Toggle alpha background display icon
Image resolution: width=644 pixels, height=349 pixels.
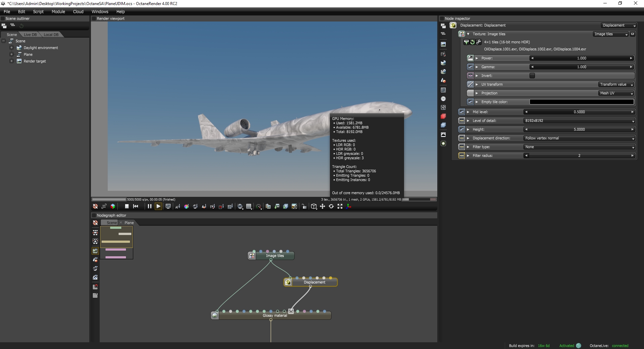294,206
